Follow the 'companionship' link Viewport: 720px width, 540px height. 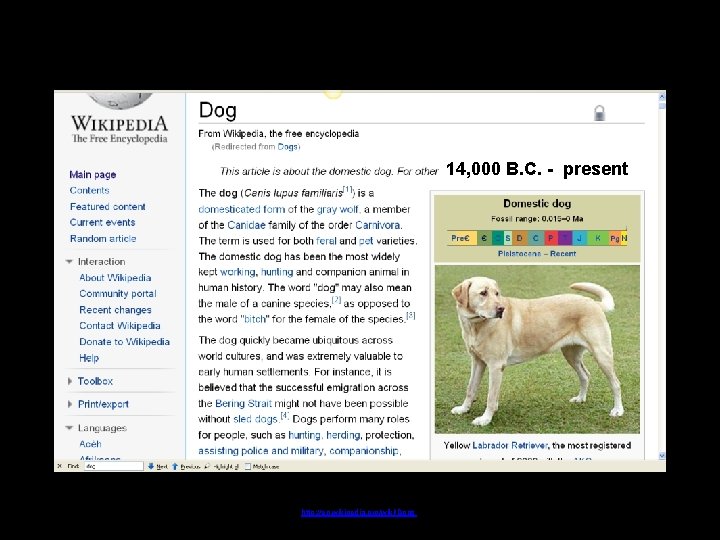click(364, 450)
